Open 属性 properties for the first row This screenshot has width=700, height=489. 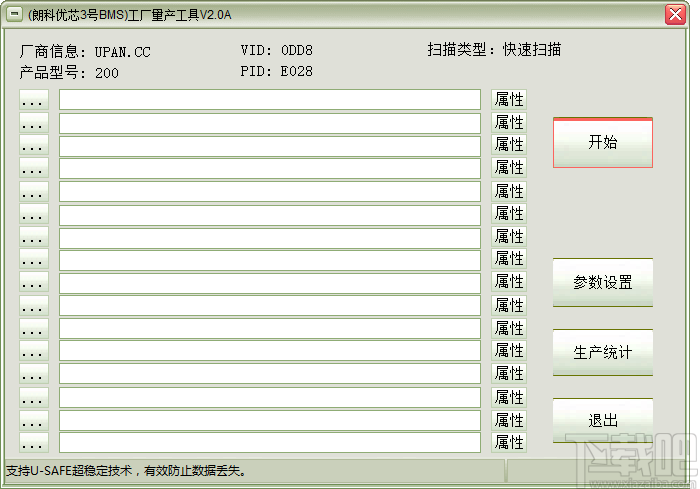click(x=509, y=100)
